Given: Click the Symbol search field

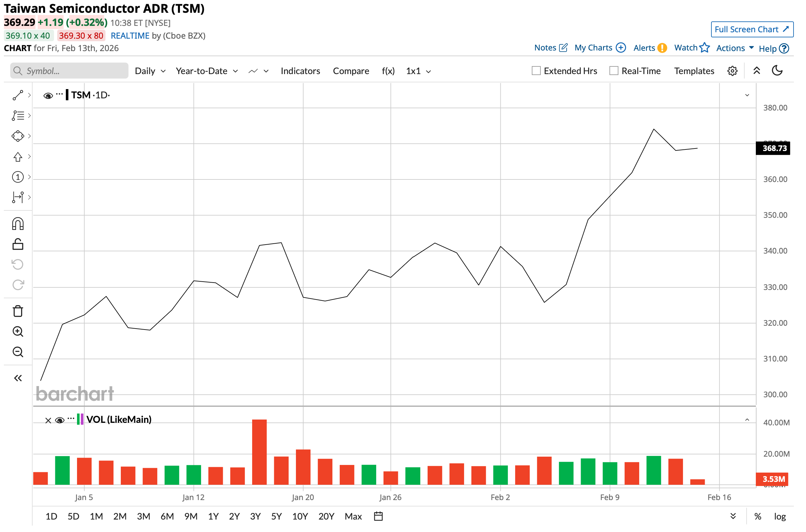Looking at the screenshot, I should click(x=70, y=71).
